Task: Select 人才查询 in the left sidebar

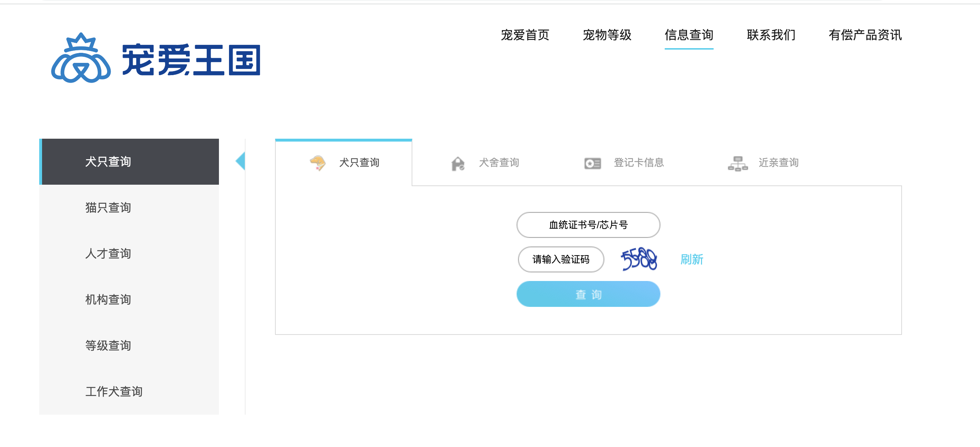Action: [x=129, y=254]
